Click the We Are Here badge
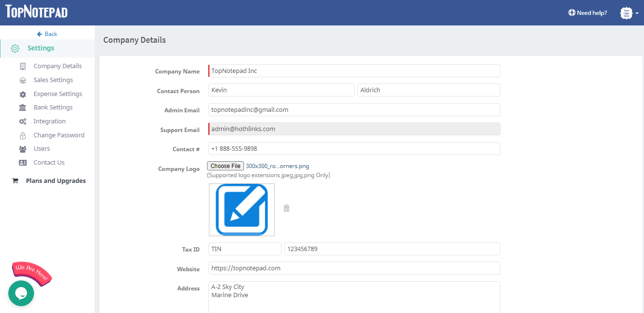The width and height of the screenshot is (644, 313). point(32,273)
